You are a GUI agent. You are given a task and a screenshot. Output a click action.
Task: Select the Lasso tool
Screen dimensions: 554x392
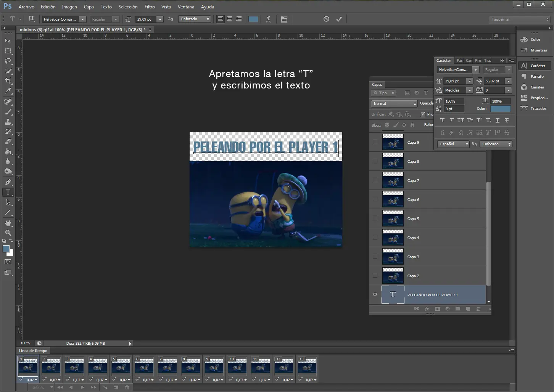click(x=8, y=61)
